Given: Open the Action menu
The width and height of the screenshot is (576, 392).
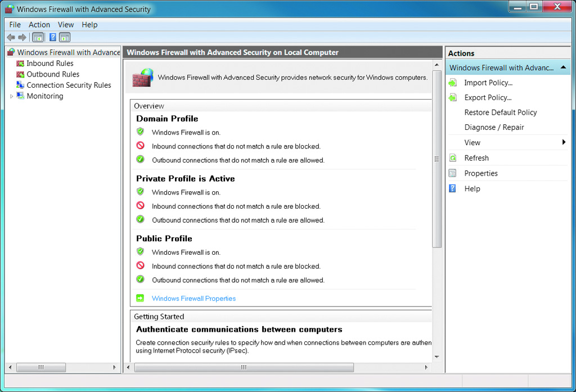Looking at the screenshot, I should [39, 25].
